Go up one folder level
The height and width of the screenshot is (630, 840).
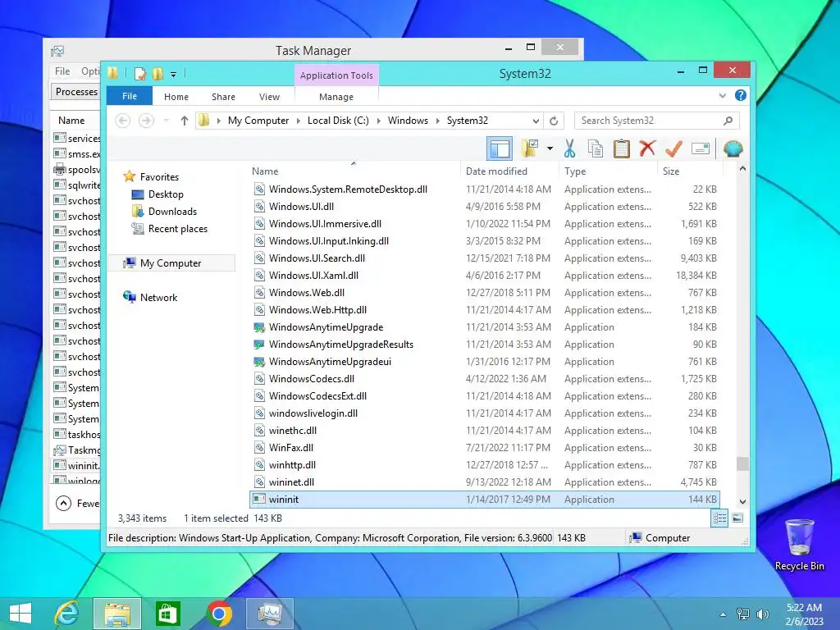(x=185, y=121)
